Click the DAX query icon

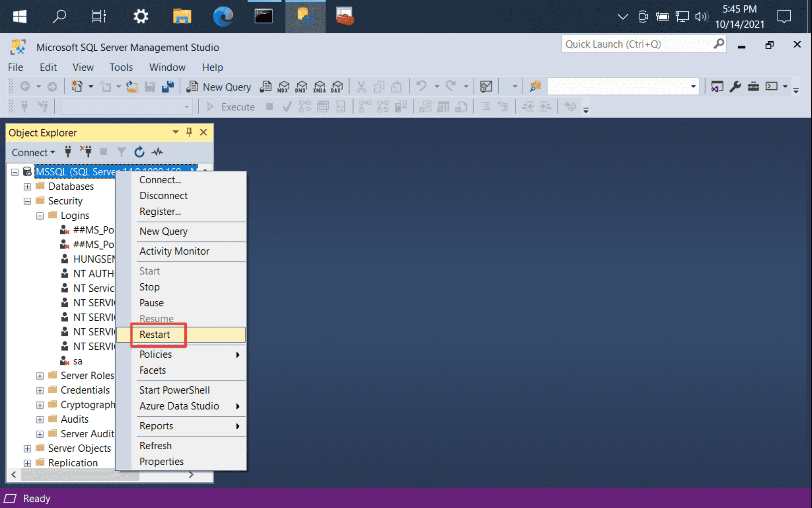(337, 87)
